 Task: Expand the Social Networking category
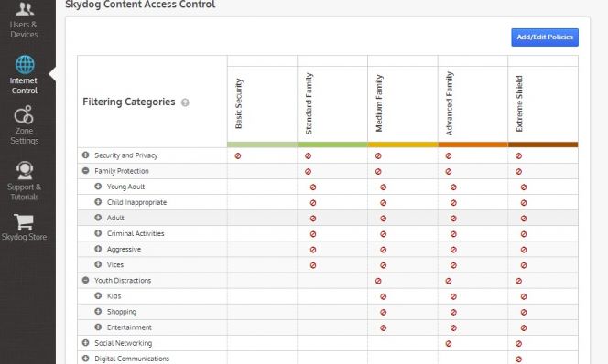pyautogui.click(x=86, y=343)
